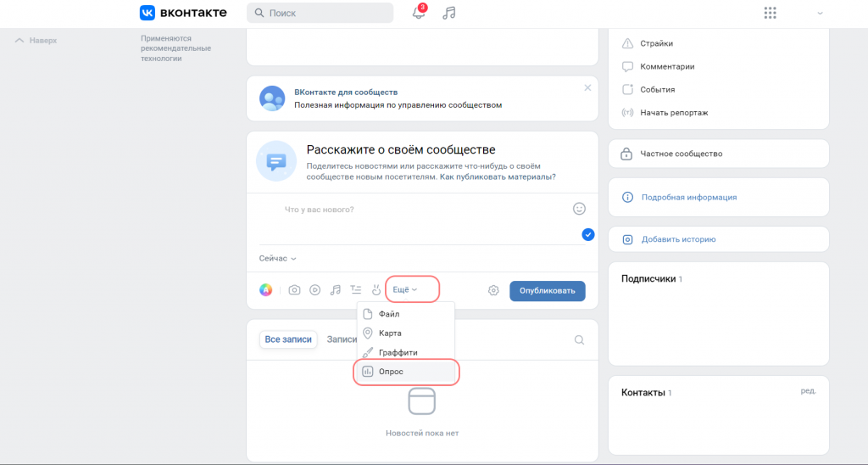Open the services grid menu icon
This screenshot has width=868, height=465.
[770, 13]
